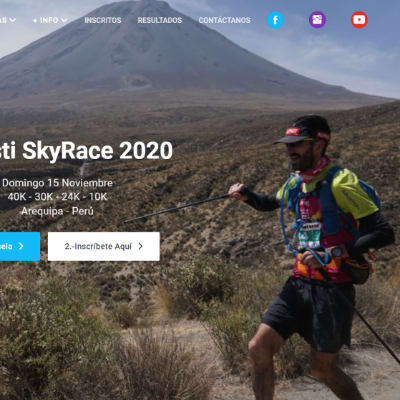The height and width of the screenshot is (400, 400).
Task: Open the Facebook icon link
Action: pyautogui.click(x=275, y=20)
